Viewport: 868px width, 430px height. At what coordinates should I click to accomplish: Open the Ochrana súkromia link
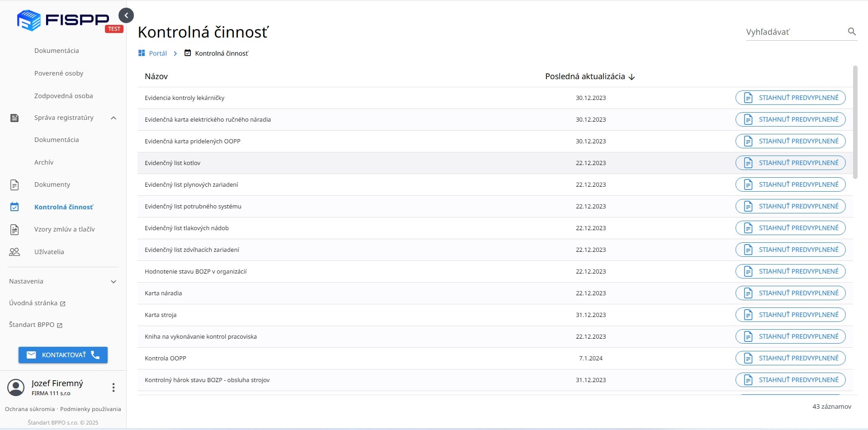tap(30, 409)
